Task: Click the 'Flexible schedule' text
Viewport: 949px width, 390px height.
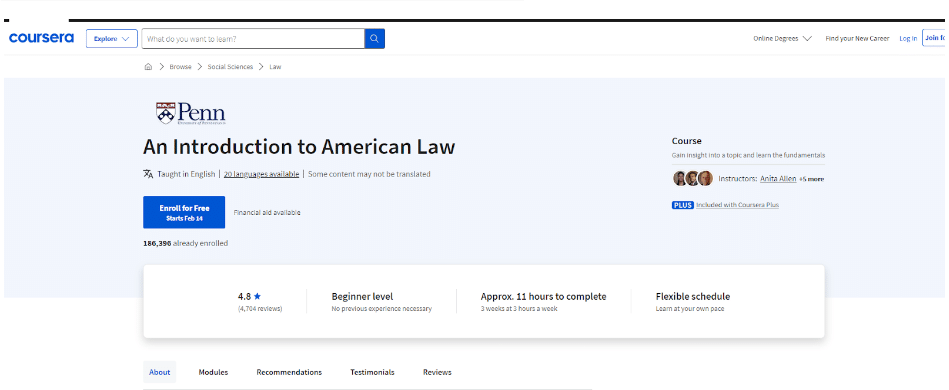Action: pos(693,297)
